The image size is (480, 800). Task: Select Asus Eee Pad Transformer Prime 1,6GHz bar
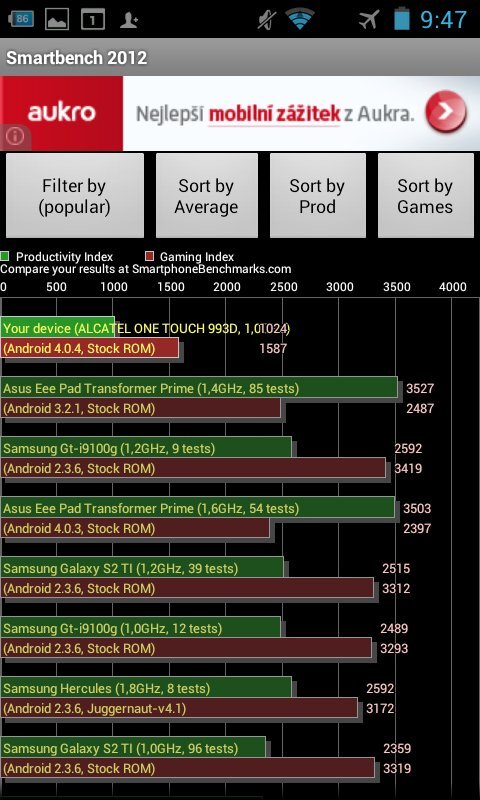[x=197, y=508]
